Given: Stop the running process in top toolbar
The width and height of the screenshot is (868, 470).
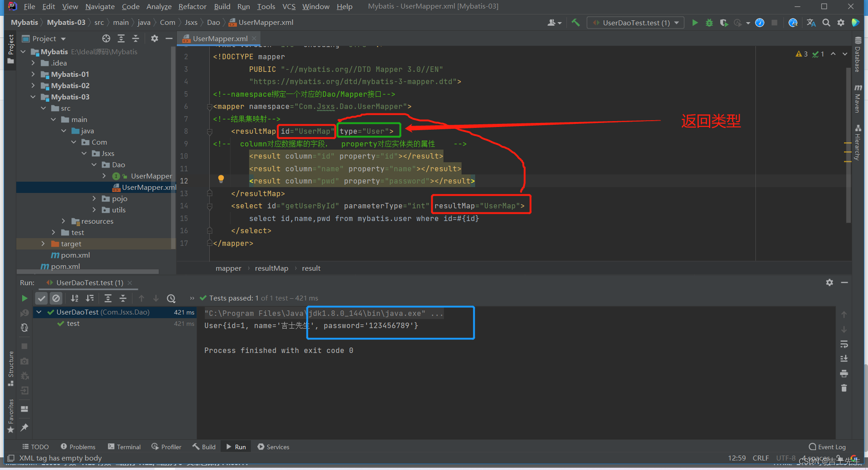Looking at the screenshot, I should click(774, 23).
